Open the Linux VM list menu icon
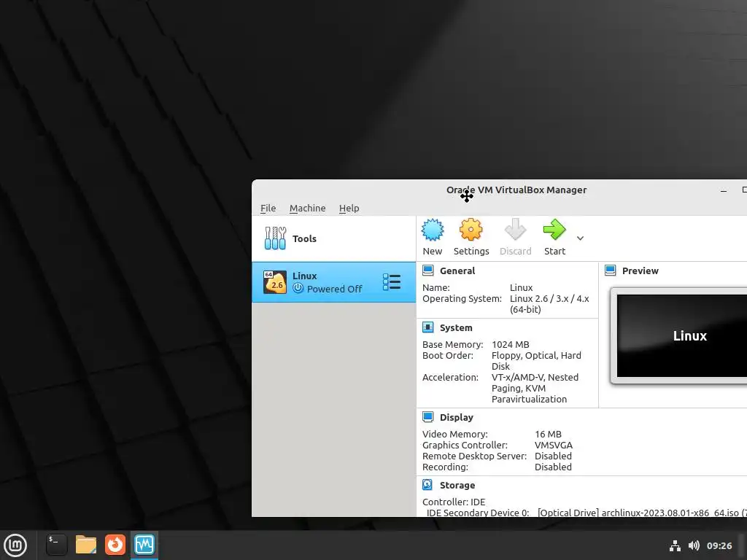The width and height of the screenshot is (747, 560). click(x=392, y=282)
